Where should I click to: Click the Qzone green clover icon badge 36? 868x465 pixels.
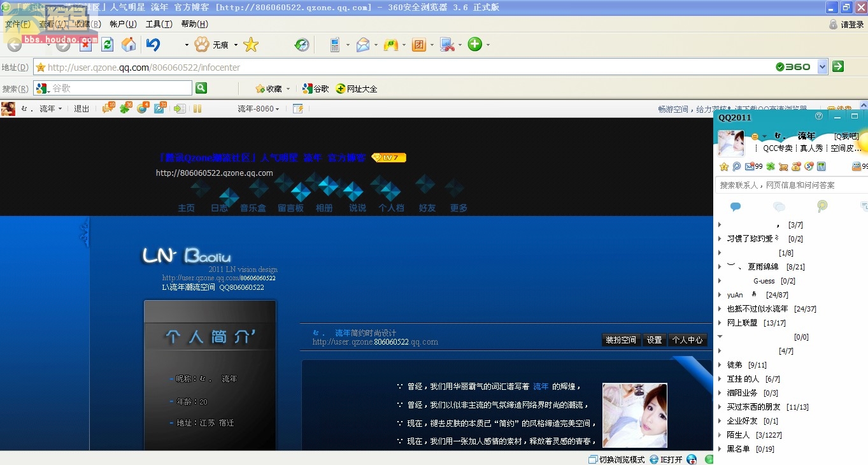pyautogui.click(x=125, y=108)
